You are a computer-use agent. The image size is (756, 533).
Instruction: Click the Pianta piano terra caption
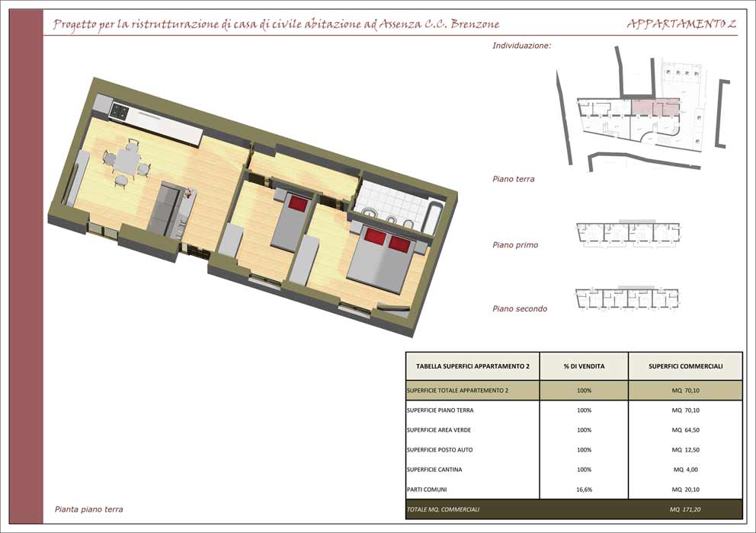(89, 509)
